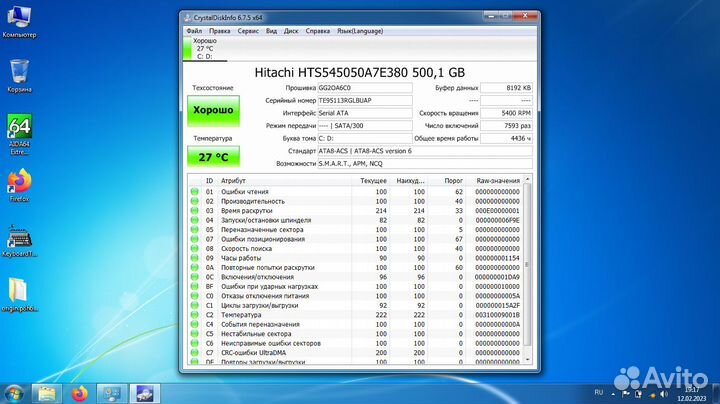Click the Стандарт ATA8-ACS field
Image resolution: width=720 pixels, height=404 pixels.
coord(425,151)
